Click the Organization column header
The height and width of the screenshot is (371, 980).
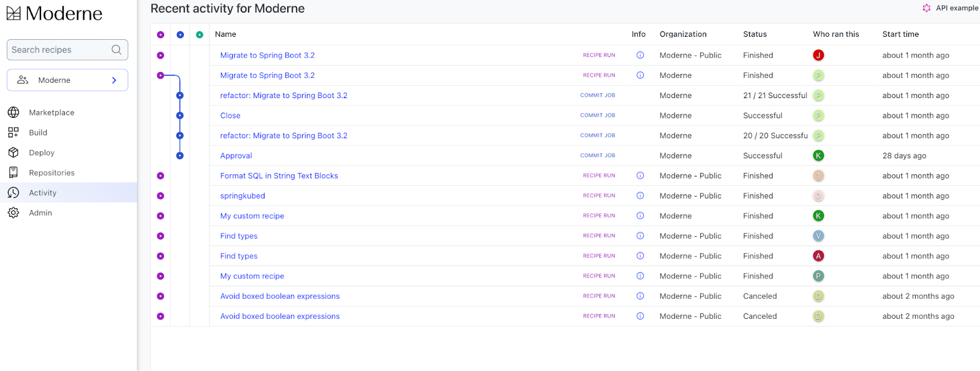tap(683, 34)
